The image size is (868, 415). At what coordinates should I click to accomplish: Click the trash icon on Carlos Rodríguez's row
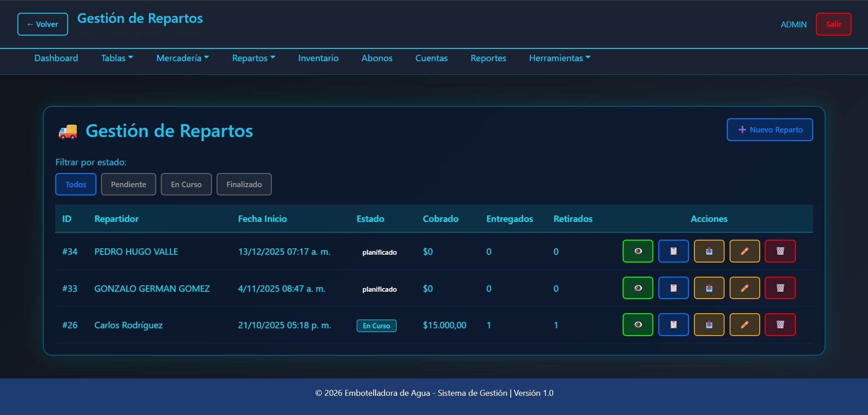coord(780,325)
